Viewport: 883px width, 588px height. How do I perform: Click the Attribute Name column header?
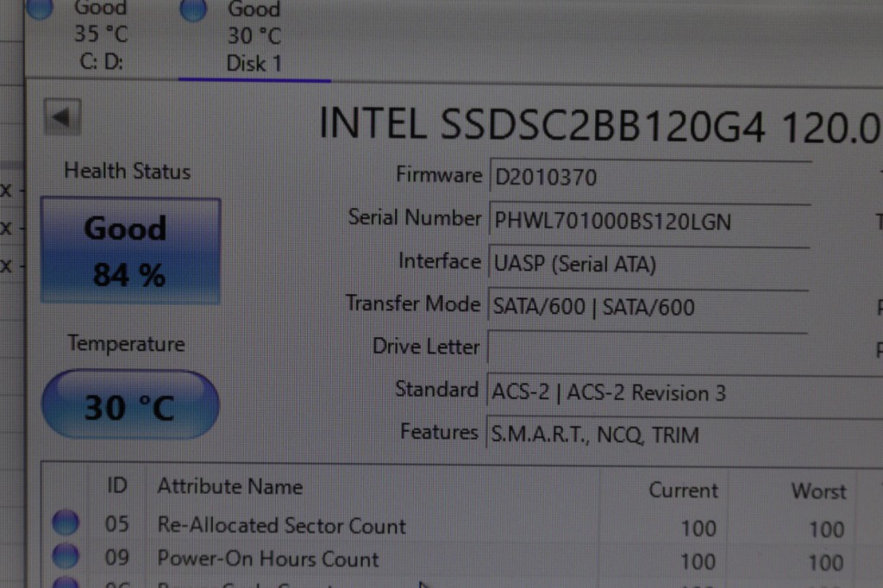229,487
